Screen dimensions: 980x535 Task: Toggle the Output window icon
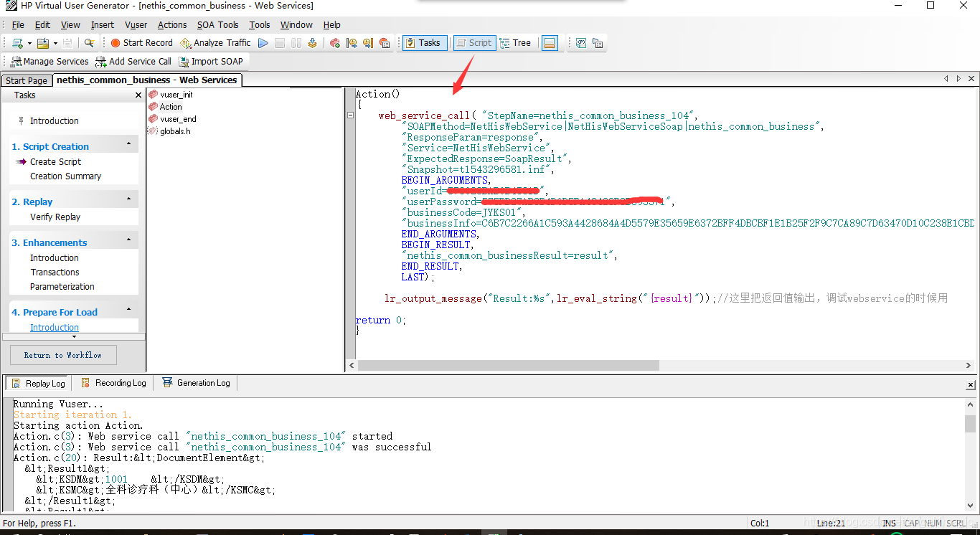(550, 43)
